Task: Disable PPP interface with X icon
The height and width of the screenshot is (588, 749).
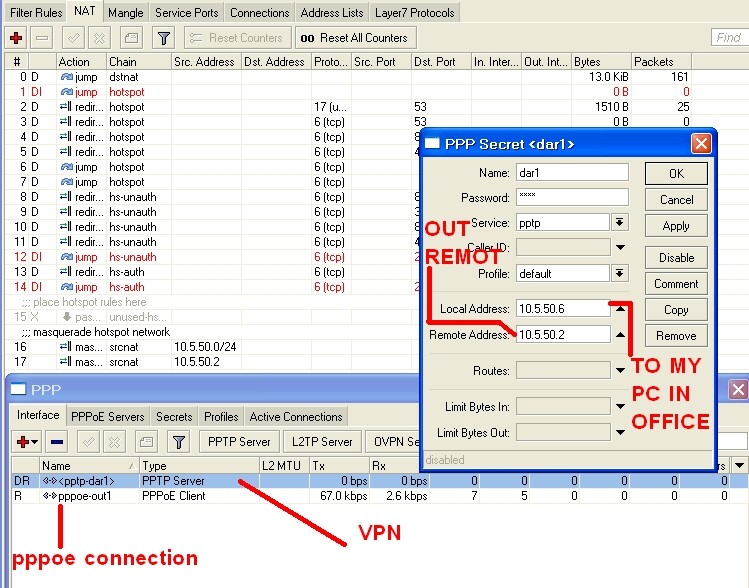Action: tap(114, 442)
